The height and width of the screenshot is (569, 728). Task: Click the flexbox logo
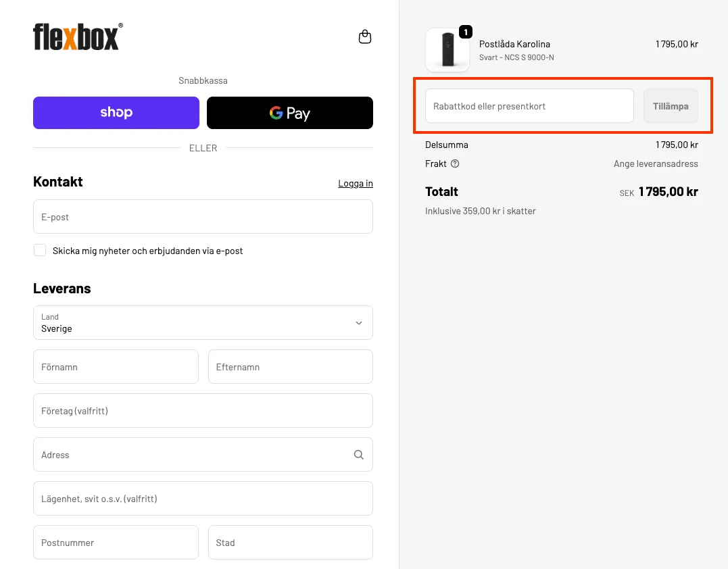[x=77, y=37]
